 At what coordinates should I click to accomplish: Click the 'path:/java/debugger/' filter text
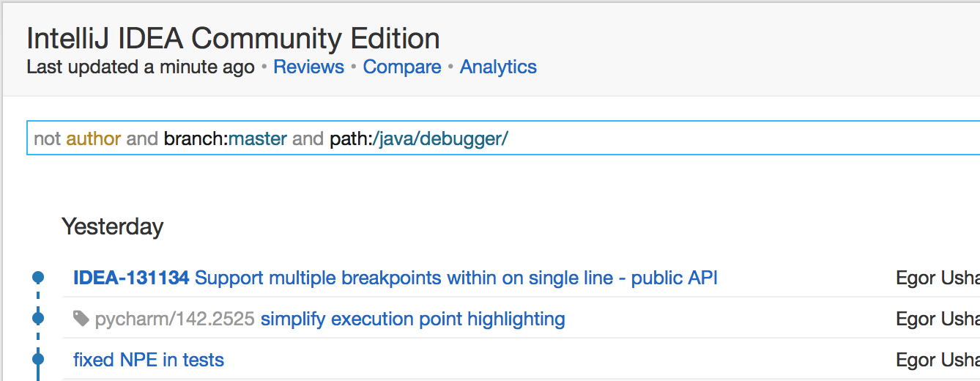(419, 138)
